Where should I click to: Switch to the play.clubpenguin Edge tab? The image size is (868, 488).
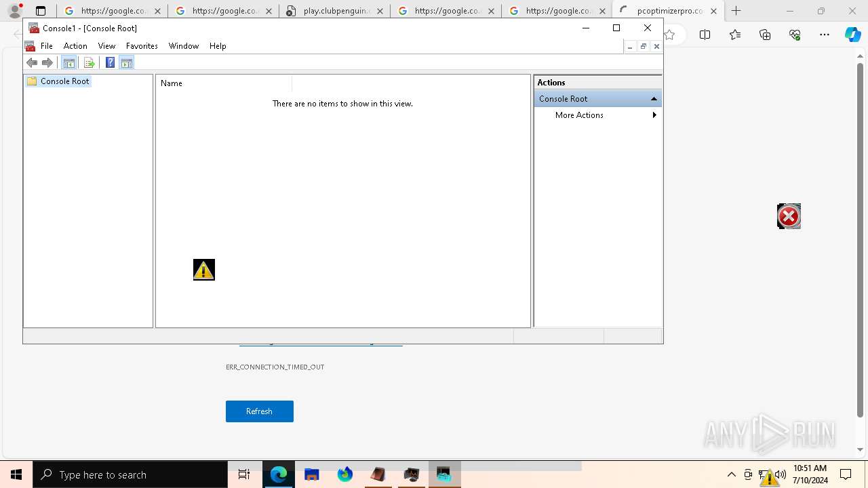335,11
